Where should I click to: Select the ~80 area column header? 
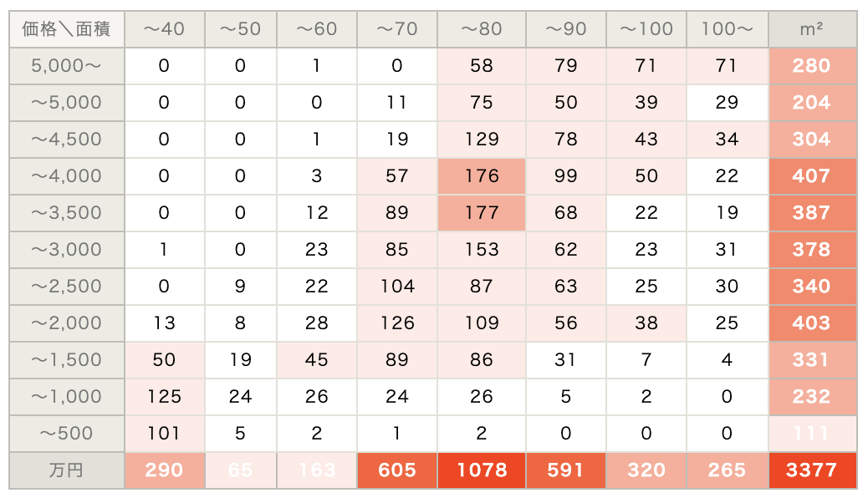point(482,28)
